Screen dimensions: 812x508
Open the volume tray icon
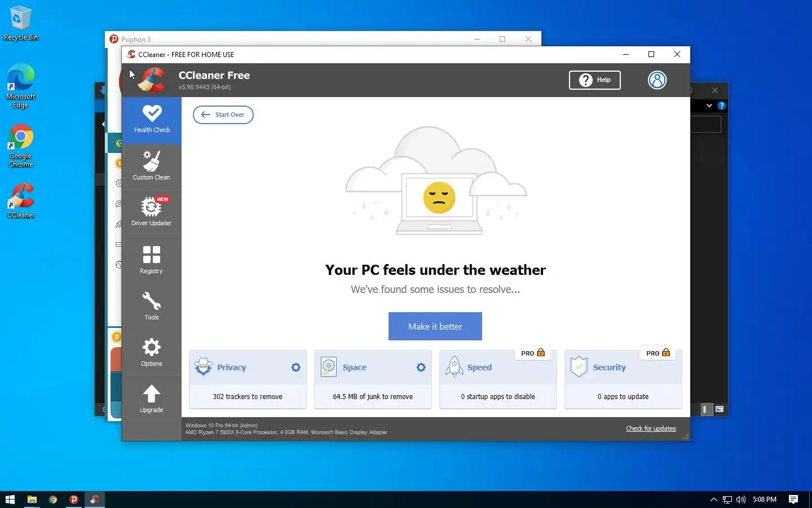pos(741,500)
